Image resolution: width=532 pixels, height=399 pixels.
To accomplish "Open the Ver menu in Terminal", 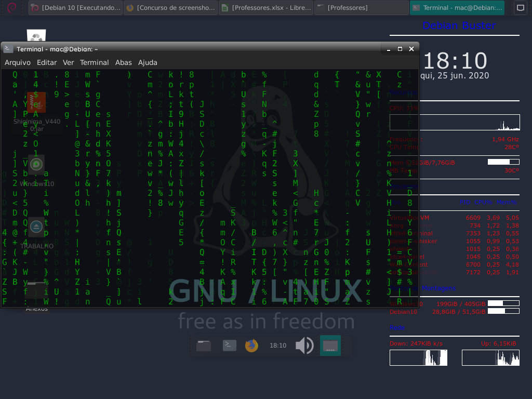I will coord(68,62).
